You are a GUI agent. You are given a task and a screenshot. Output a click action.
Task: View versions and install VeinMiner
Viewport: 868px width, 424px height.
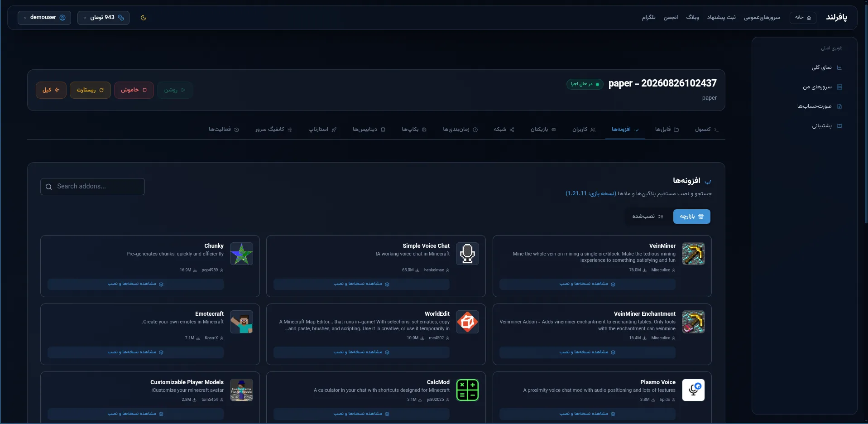point(587,284)
